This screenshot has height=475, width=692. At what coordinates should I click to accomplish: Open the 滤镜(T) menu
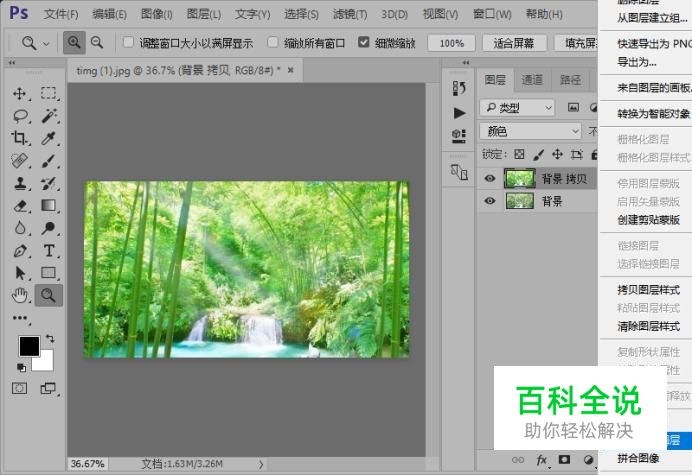350,14
